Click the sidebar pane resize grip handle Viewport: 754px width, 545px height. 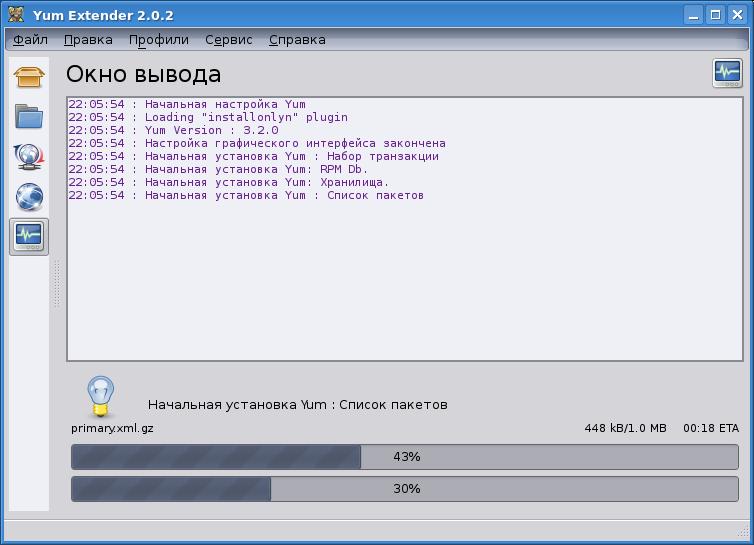(57, 284)
